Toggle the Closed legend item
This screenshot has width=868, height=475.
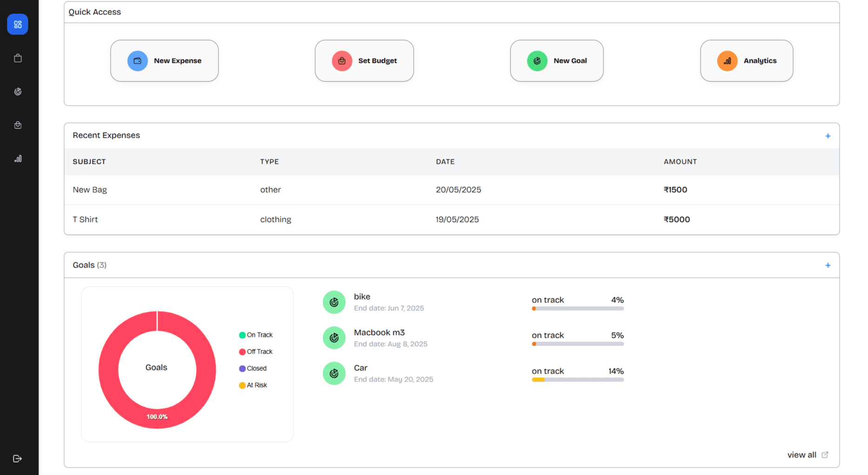click(x=252, y=368)
